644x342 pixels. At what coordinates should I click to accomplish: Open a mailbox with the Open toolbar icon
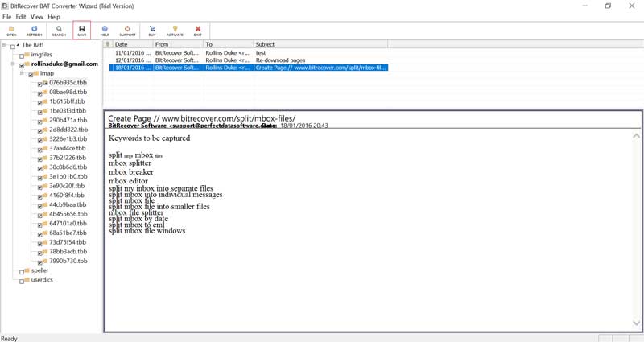click(x=11, y=31)
